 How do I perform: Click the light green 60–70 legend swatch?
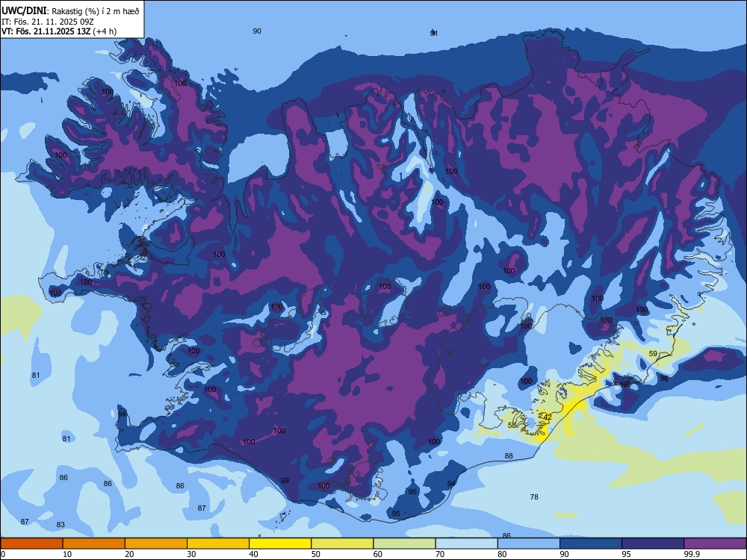click(404, 544)
